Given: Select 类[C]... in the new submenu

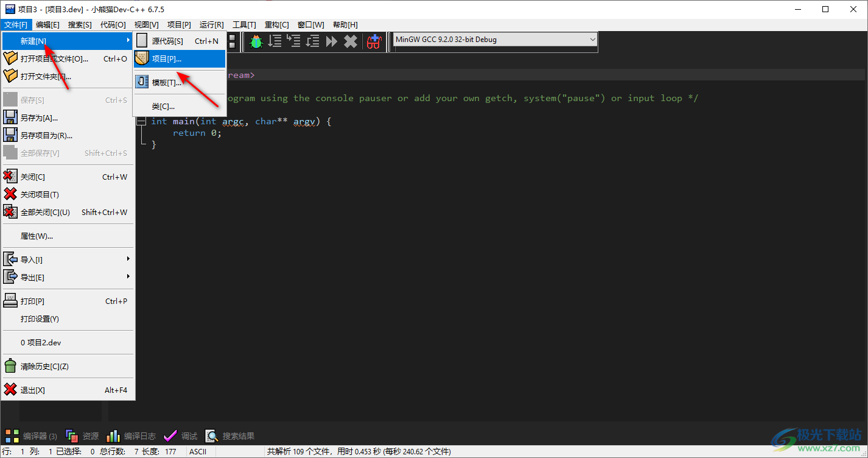Looking at the screenshot, I should point(180,106).
